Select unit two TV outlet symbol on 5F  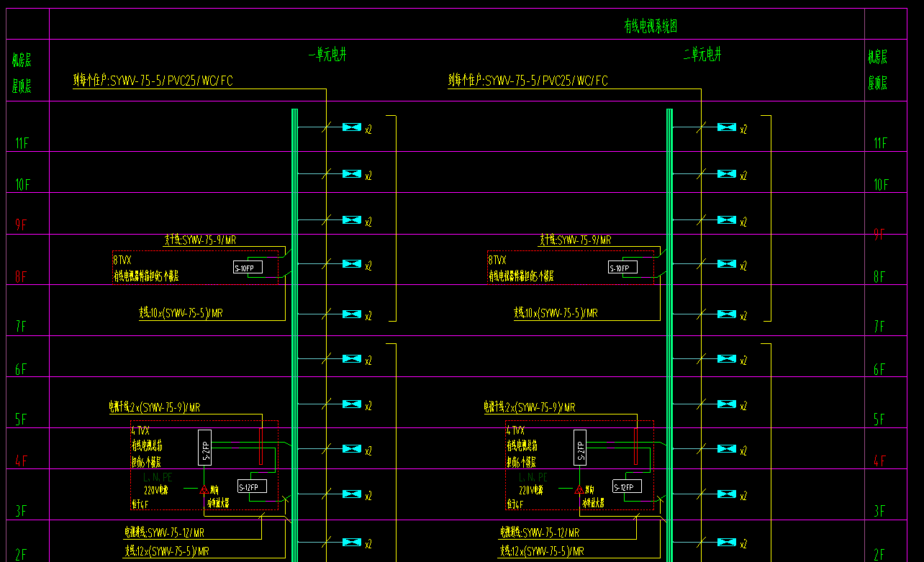pyautogui.click(x=727, y=404)
